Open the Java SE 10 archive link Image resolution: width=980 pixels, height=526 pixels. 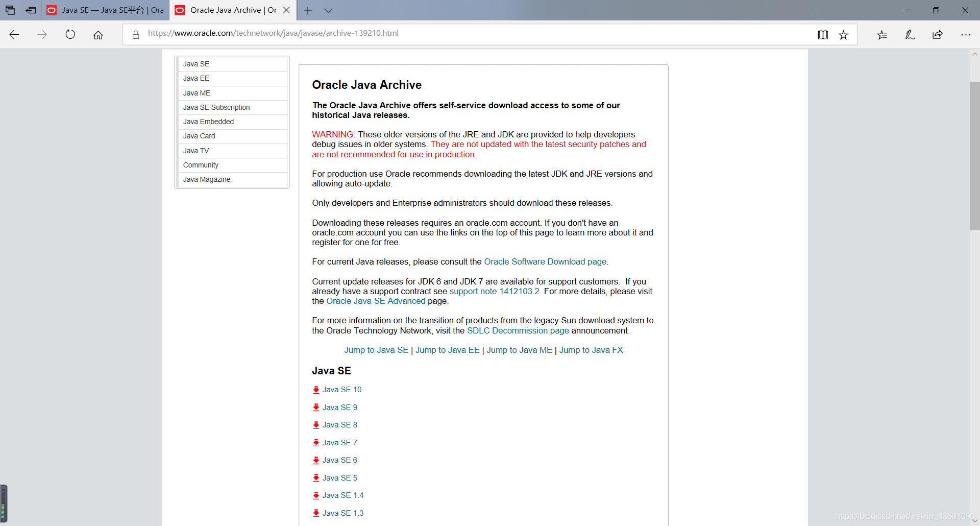(342, 390)
